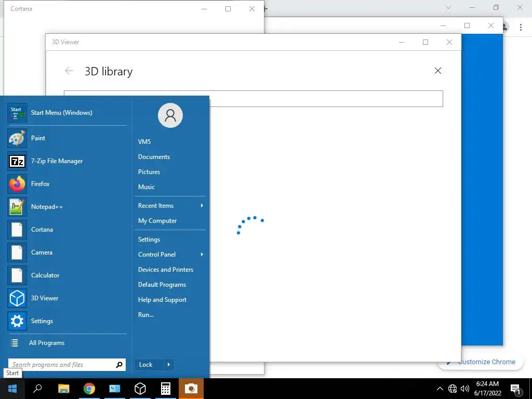Screen dimensions: 532x399
Task: Open Cortana entry in start menu list
Action: click(67, 229)
